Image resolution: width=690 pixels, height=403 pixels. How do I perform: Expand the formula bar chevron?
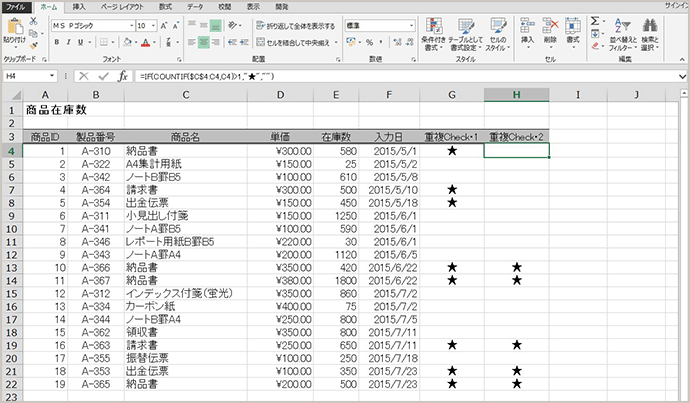682,77
